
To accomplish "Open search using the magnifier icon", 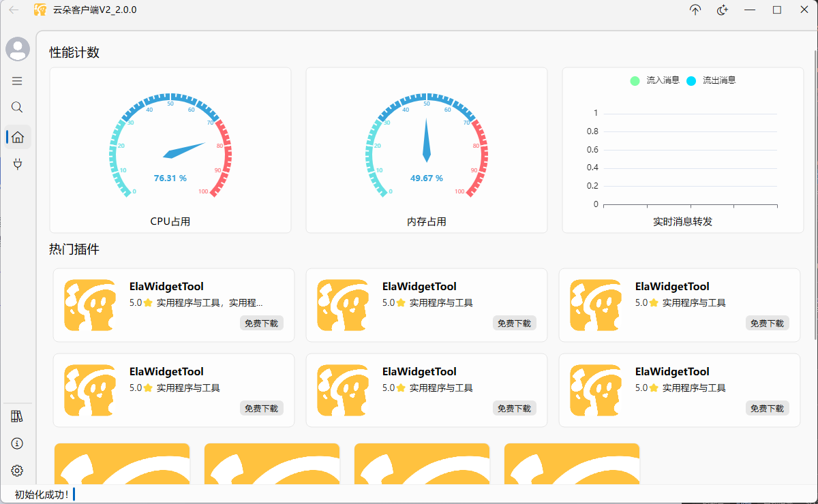I will 18,108.
